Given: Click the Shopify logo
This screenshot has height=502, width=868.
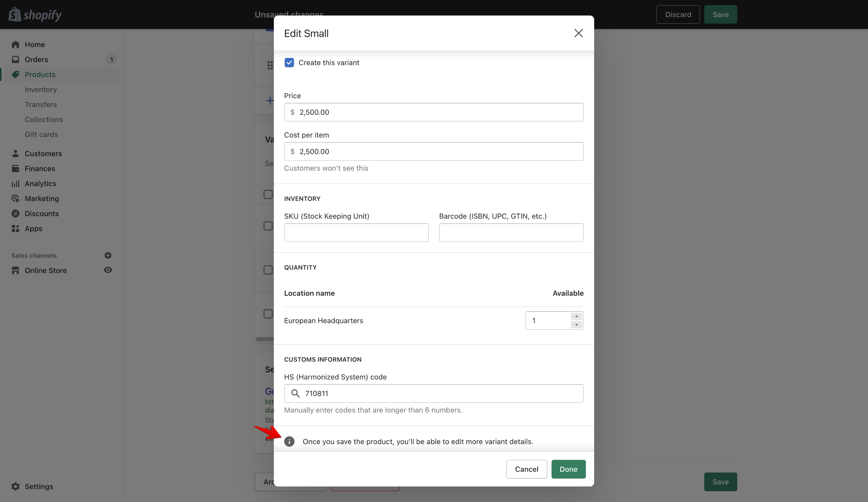Looking at the screenshot, I should pos(35,14).
